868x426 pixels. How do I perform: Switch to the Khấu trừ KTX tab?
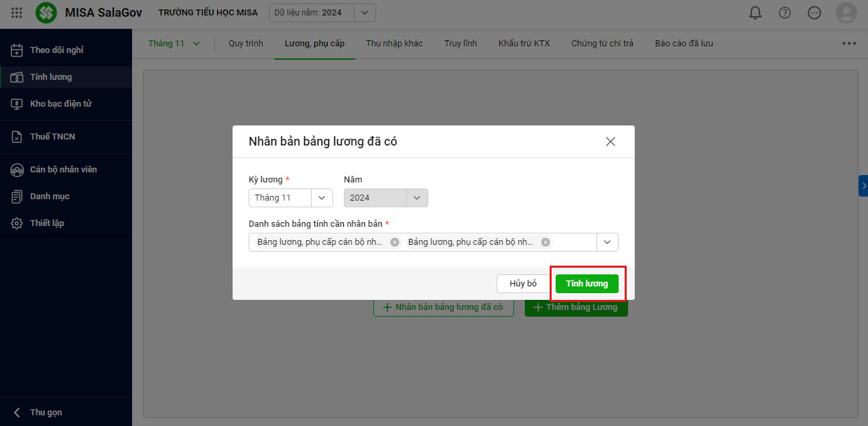[523, 44]
